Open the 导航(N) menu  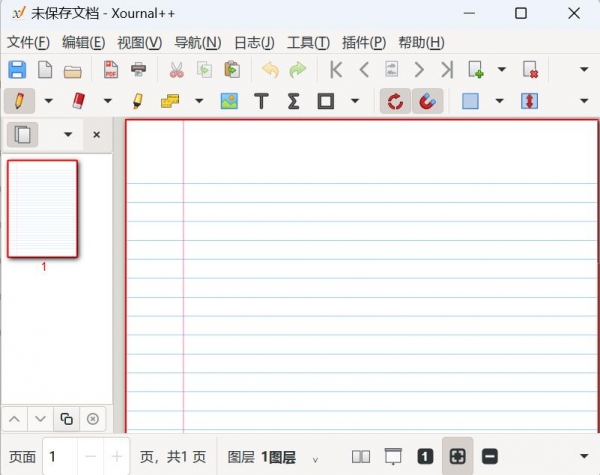[197, 42]
